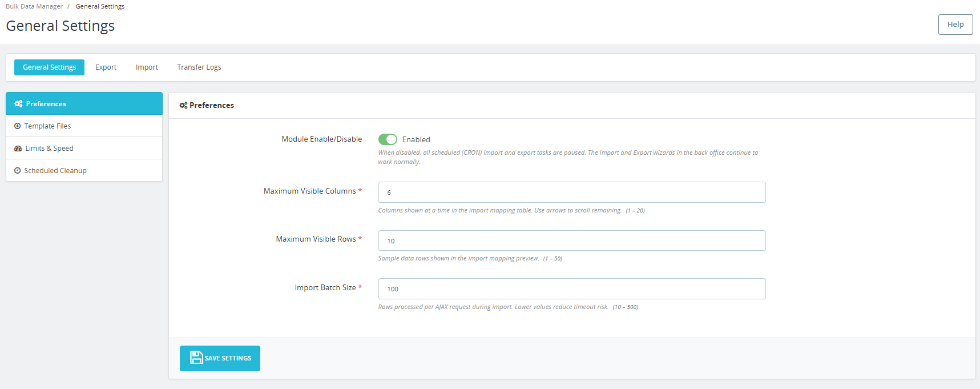
Task: Click the 'Rows processed per AJAX request' hint
Action: click(x=493, y=307)
